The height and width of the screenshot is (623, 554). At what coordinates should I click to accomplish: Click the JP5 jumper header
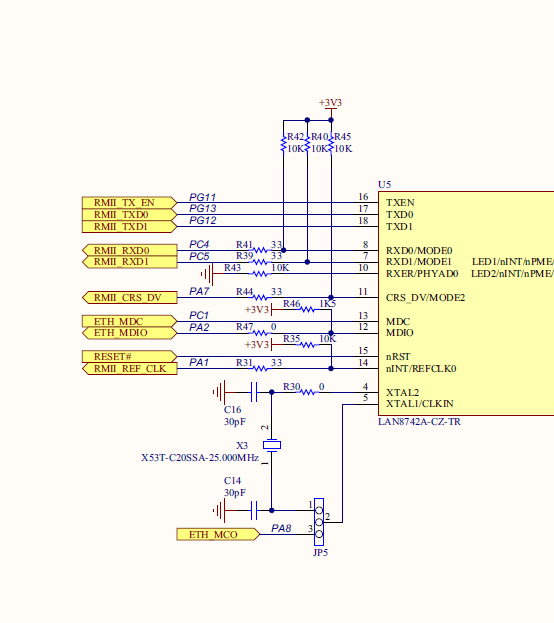click(x=319, y=522)
